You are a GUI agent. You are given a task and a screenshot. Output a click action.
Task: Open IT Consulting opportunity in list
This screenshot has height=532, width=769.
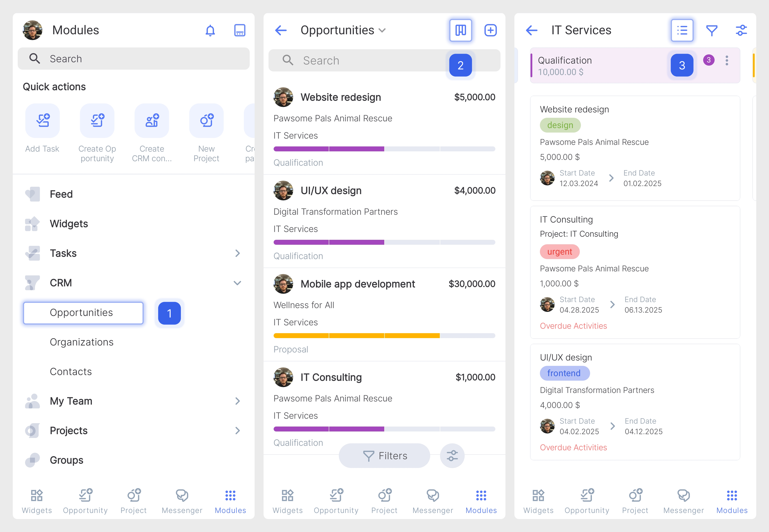point(384,408)
